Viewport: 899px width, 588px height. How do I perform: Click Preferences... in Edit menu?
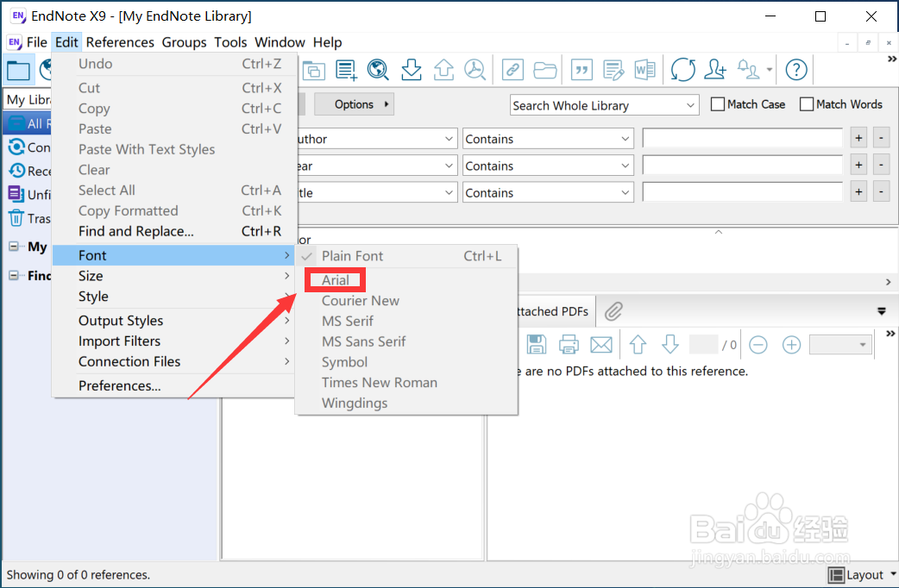[x=174, y=385]
